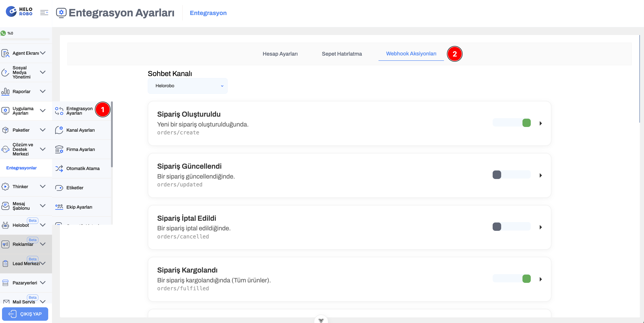Screen dimensions: 644x323
Task: Click the Çözüm ve Destek Merkezi icon
Action: [x=5, y=149]
